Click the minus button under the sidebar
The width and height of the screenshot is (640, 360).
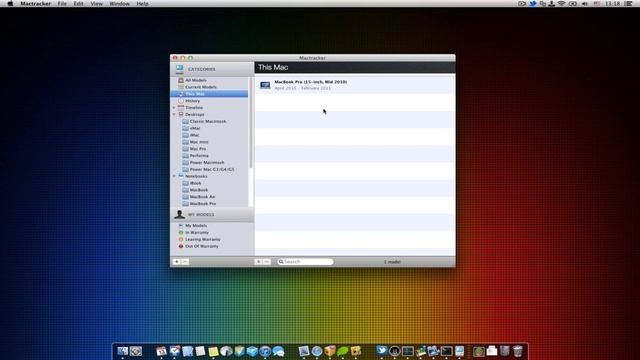click(185, 262)
